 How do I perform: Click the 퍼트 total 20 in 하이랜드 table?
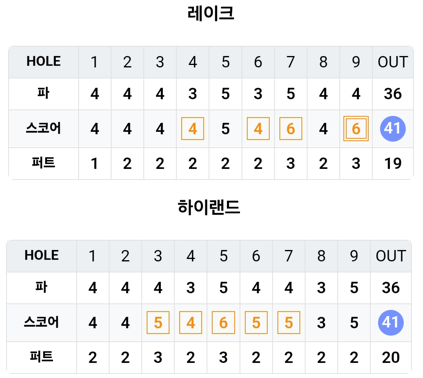(391, 358)
